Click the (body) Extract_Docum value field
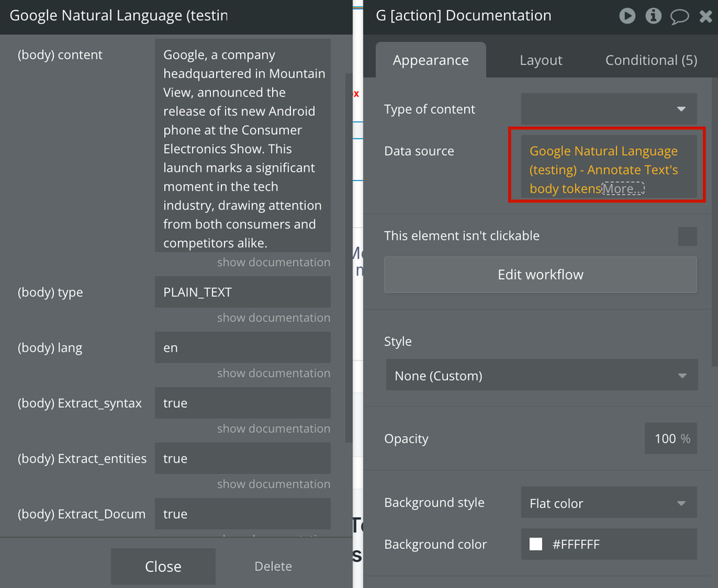This screenshot has height=588, width=718. tap(243, 514)
